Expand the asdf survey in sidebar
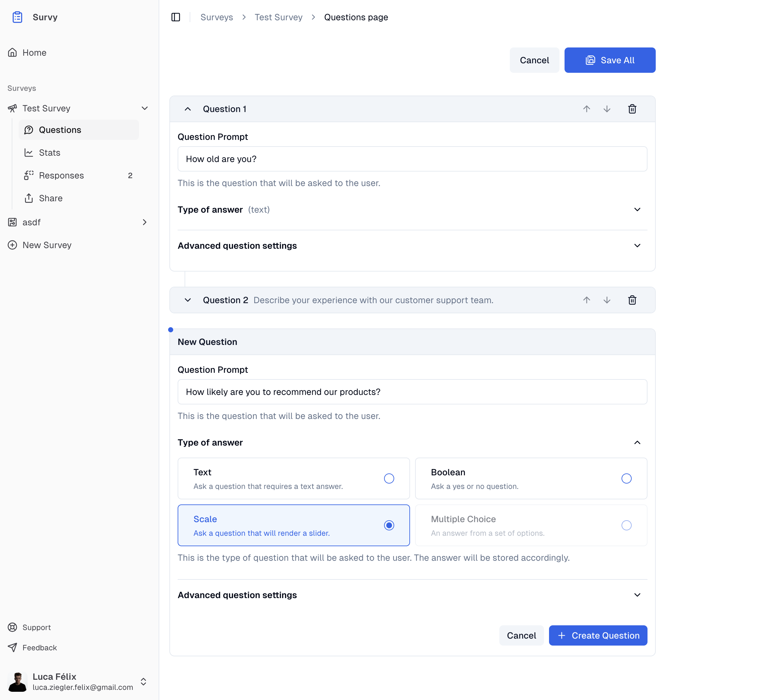758x700 pixels. [x=144, y=222]
